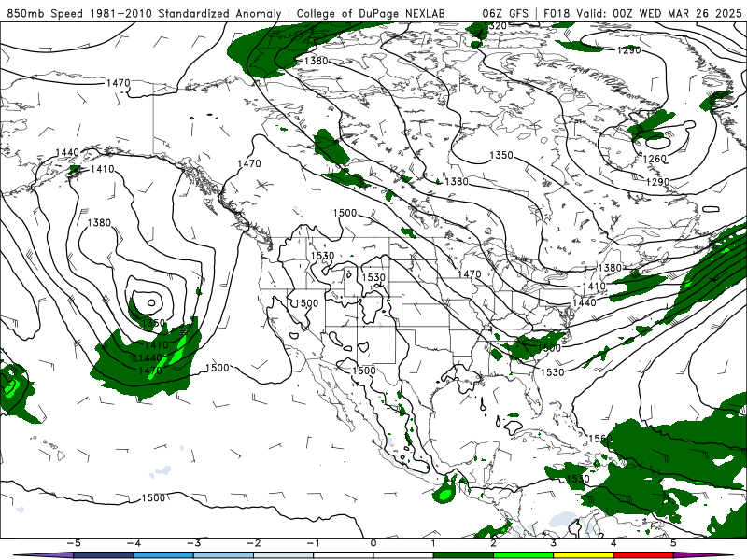
Task: Click the 1560 contour label near the Caribbean
Action: [600, 439]
